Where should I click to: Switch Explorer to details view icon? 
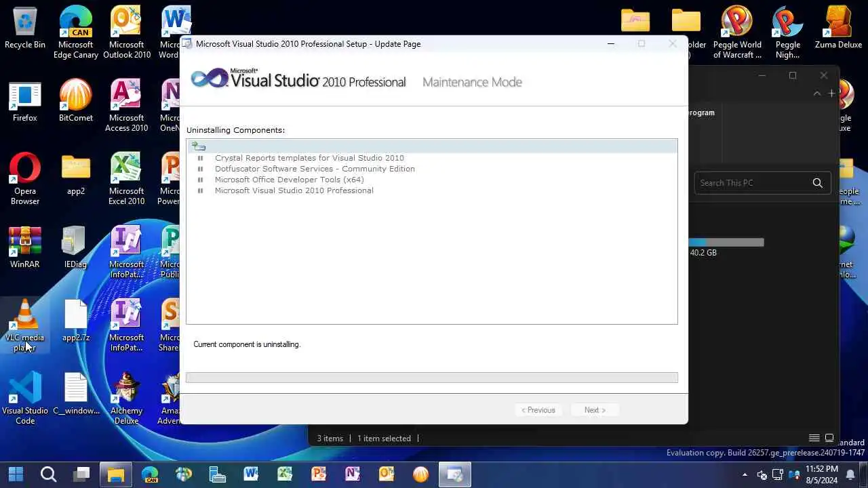pos(814,439)
